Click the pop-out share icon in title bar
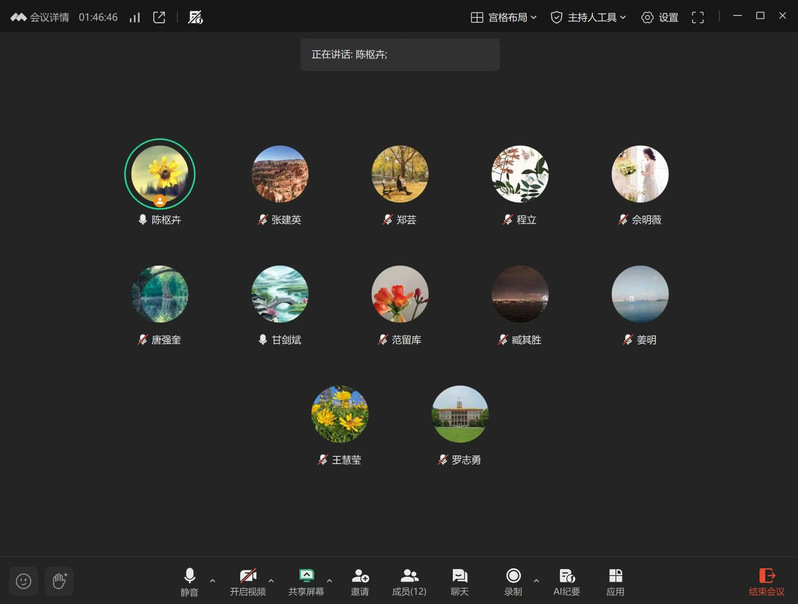 159,17
